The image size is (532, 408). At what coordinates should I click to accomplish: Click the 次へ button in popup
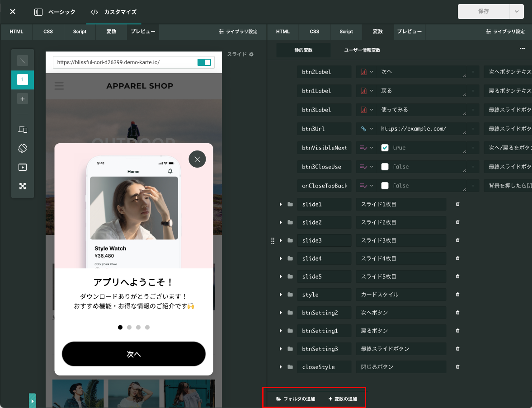click(x=134, y=354)
